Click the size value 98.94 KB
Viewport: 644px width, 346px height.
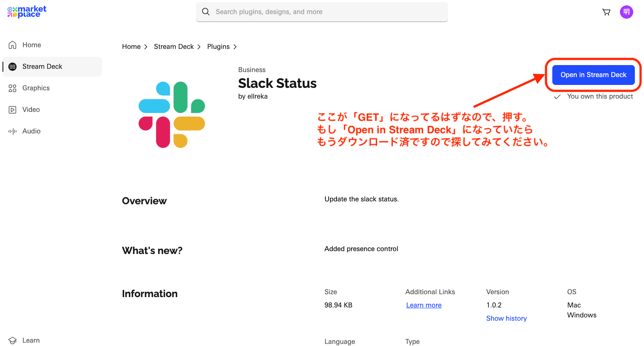coord(338,305)
